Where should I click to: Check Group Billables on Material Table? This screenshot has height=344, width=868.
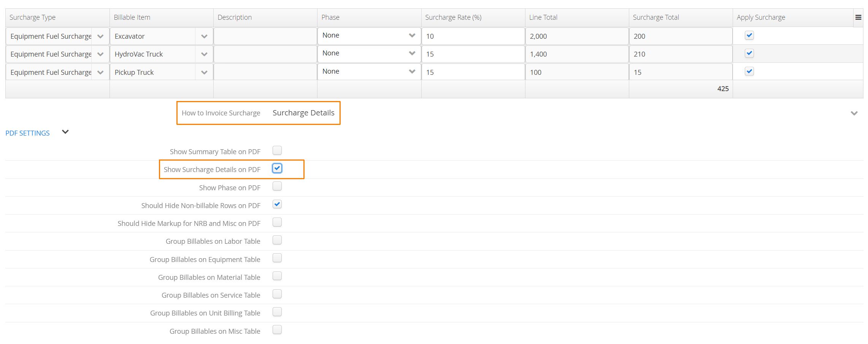pos(277,276)
